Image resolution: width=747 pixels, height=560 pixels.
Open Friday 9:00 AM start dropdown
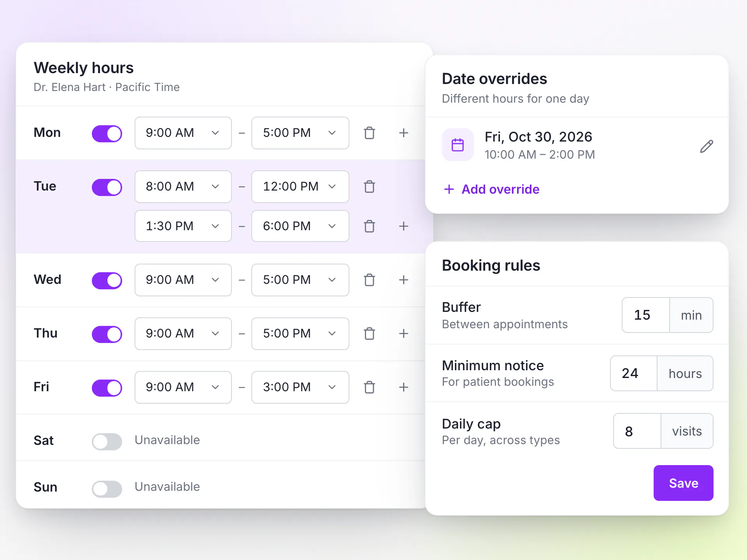(183, 387)
